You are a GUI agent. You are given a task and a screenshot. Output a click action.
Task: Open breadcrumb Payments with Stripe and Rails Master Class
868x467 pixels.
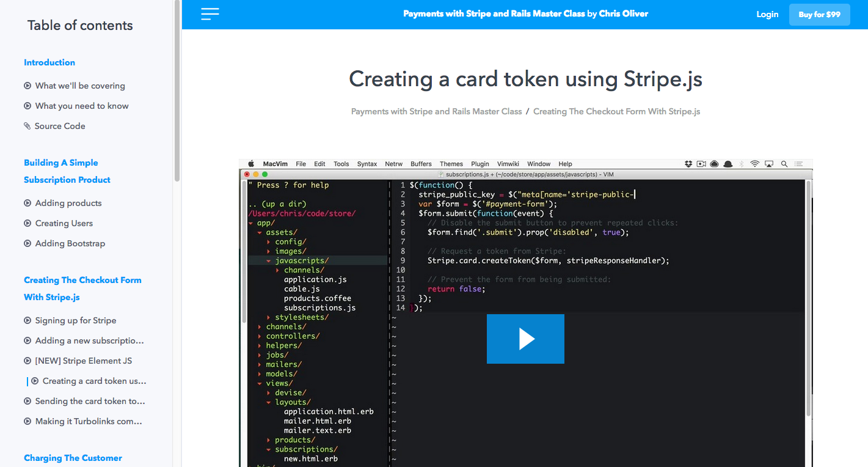(x=437, y=111)
